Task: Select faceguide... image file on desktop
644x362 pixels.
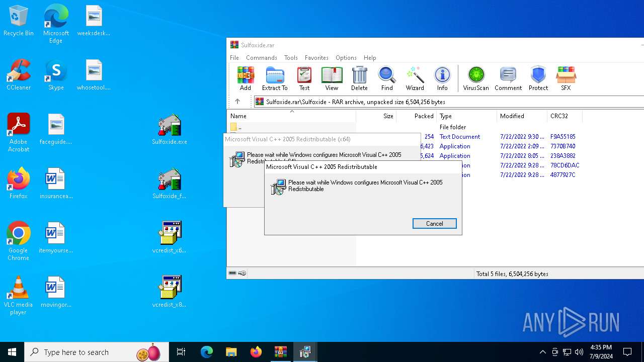Action: tap(56, 129)
